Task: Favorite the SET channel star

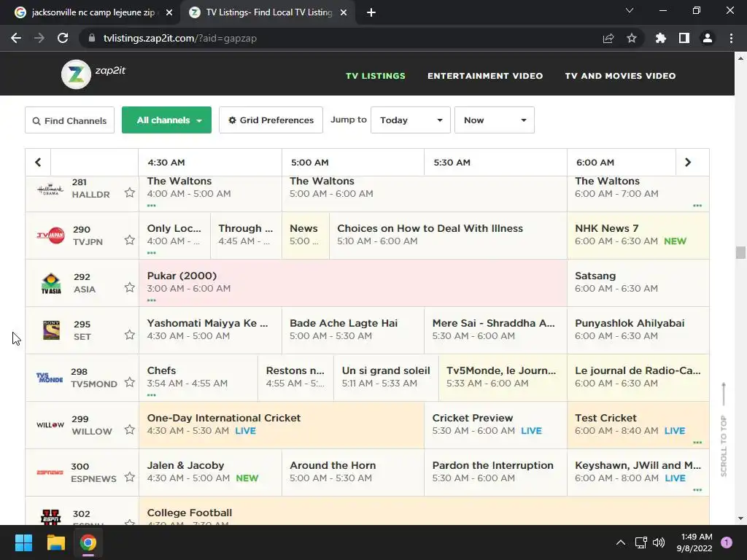Action: point(130,335)
